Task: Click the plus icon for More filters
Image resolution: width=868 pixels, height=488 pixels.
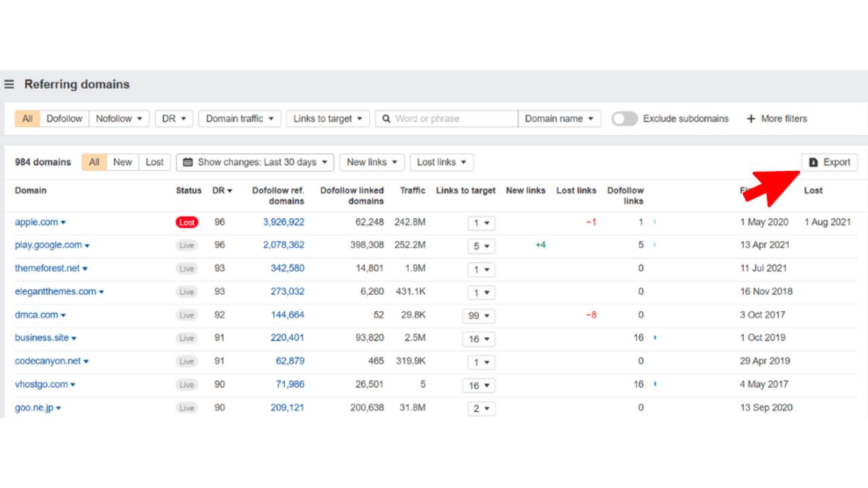Action: click(751, 119)
